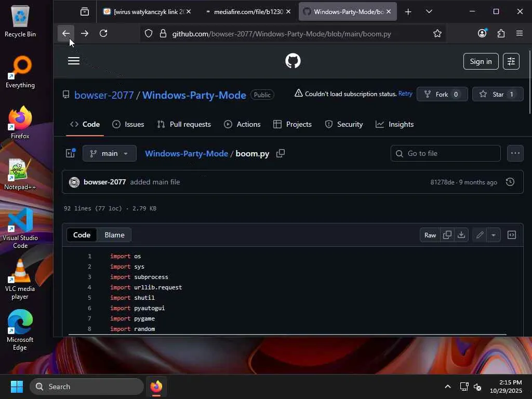Download the raw file
The image size is (532, 399).
[461, 235]
